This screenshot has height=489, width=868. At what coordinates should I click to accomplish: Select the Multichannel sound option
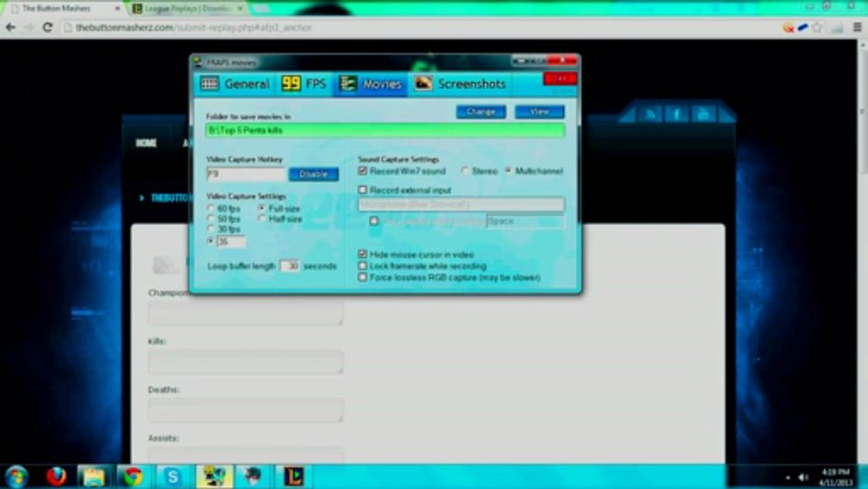pos(509,171)
